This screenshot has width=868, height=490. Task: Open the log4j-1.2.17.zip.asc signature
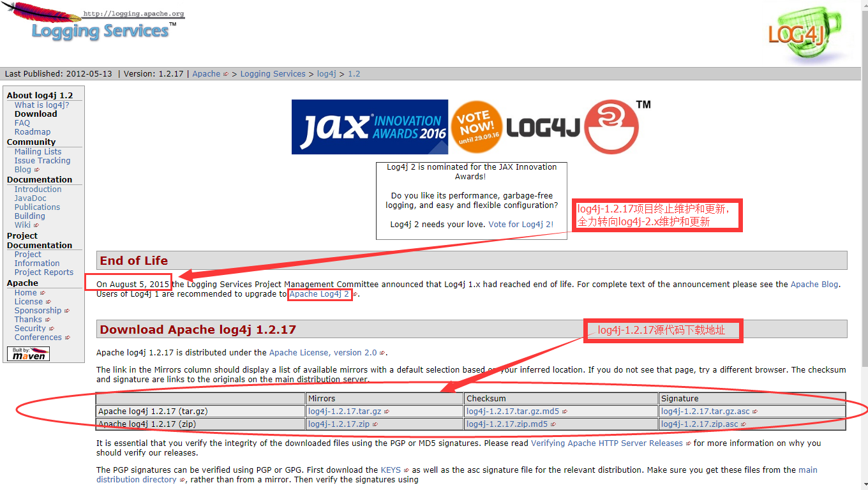700,424
